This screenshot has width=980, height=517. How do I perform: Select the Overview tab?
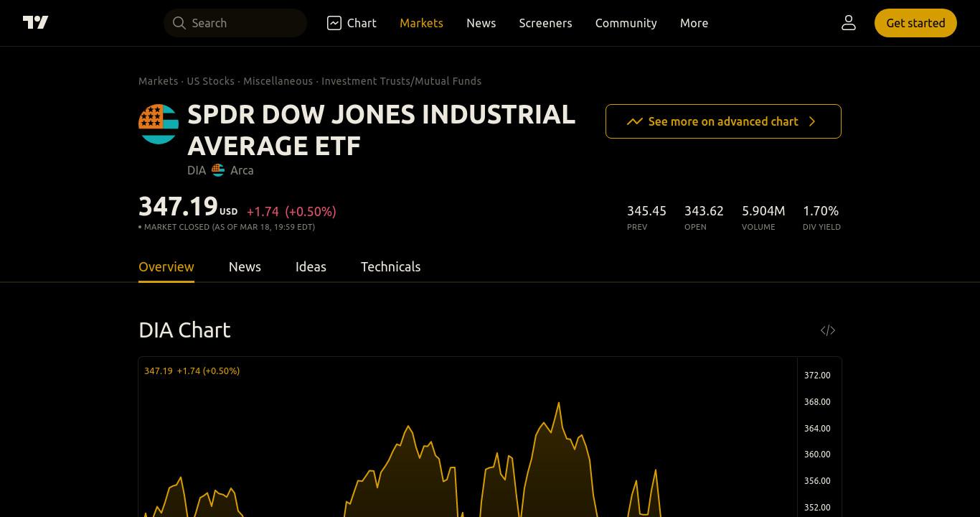tap(166, 266)
